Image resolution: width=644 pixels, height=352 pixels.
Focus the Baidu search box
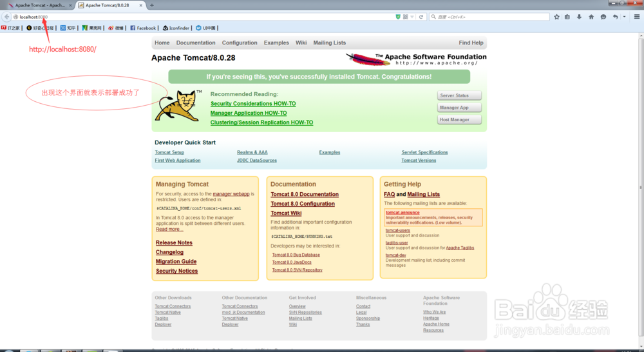coord(489,17)
